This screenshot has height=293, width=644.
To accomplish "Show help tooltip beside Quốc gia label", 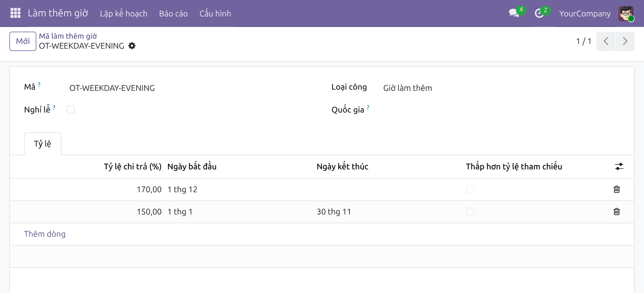I will [x=368, y=107].
